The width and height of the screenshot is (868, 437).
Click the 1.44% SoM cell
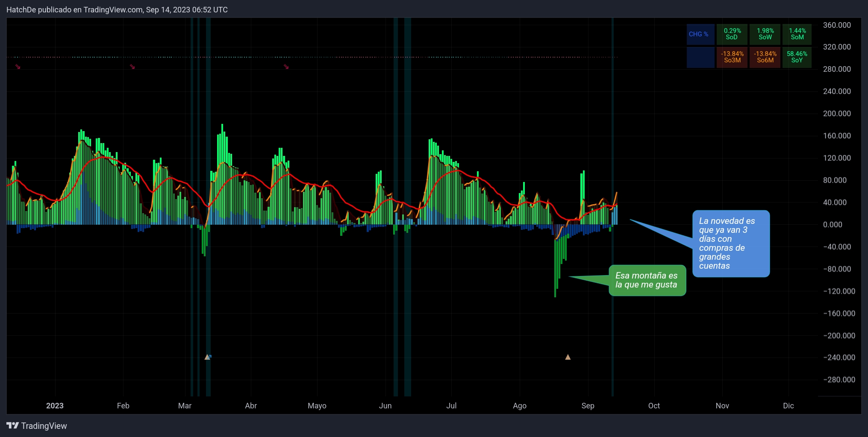click(x=797, y=34)
